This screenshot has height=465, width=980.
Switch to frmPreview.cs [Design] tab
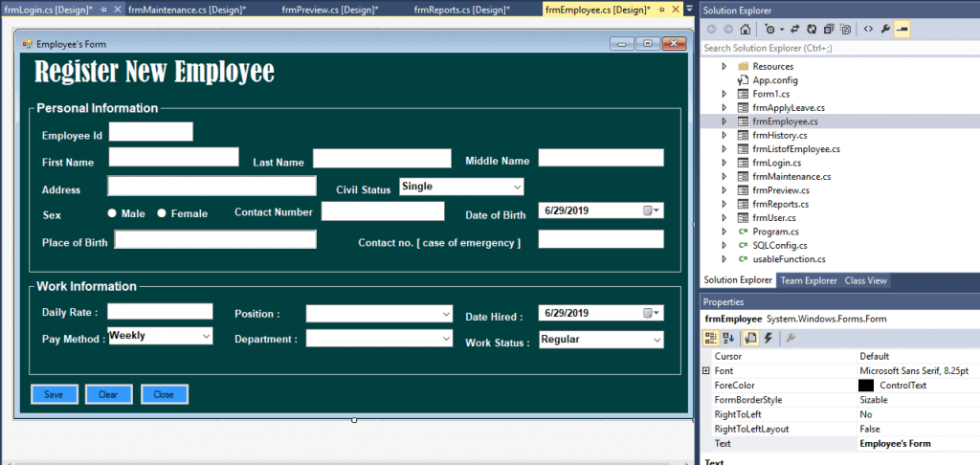point(330,10)
